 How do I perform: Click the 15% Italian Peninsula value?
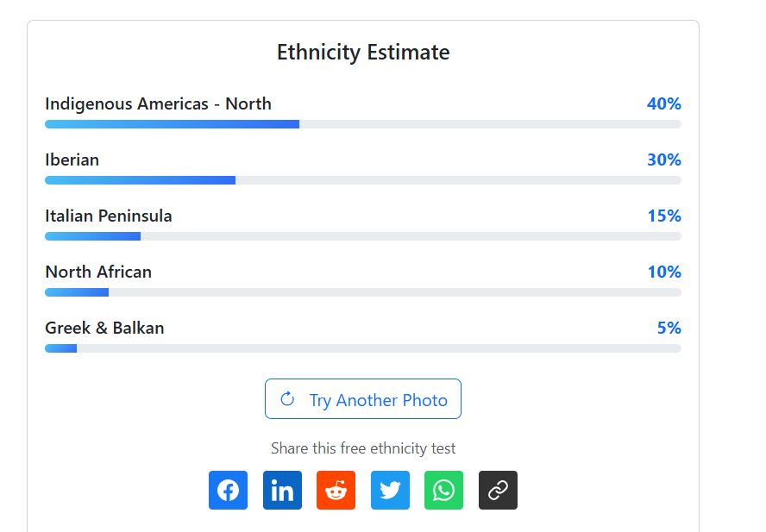point(664,216)
